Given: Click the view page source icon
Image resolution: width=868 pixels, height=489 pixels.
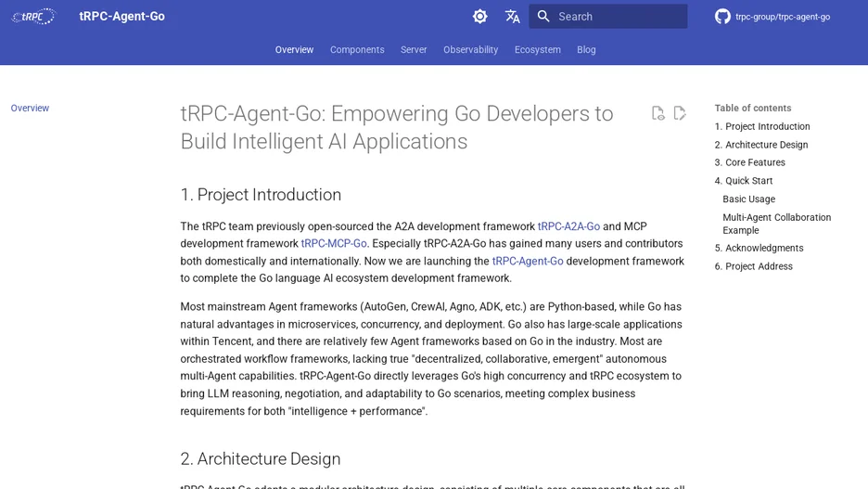Looking at the screenshot, I should coord(657,113).
